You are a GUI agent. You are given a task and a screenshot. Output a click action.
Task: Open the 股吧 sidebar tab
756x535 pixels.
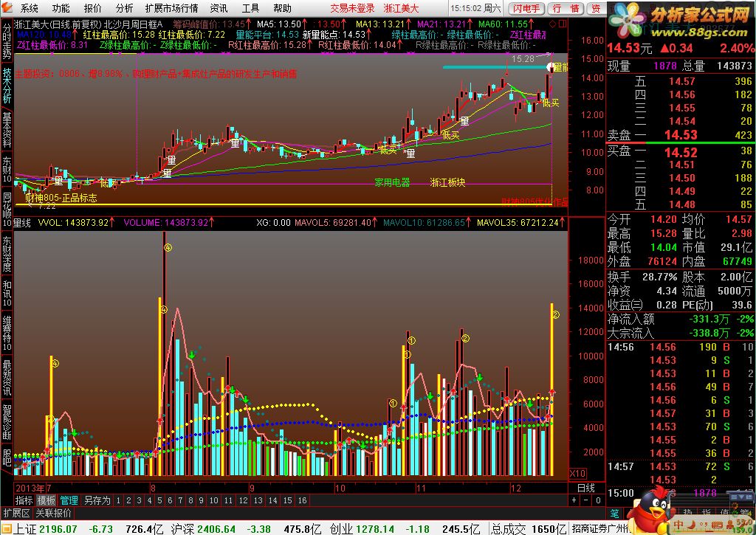tap(7, 458)
